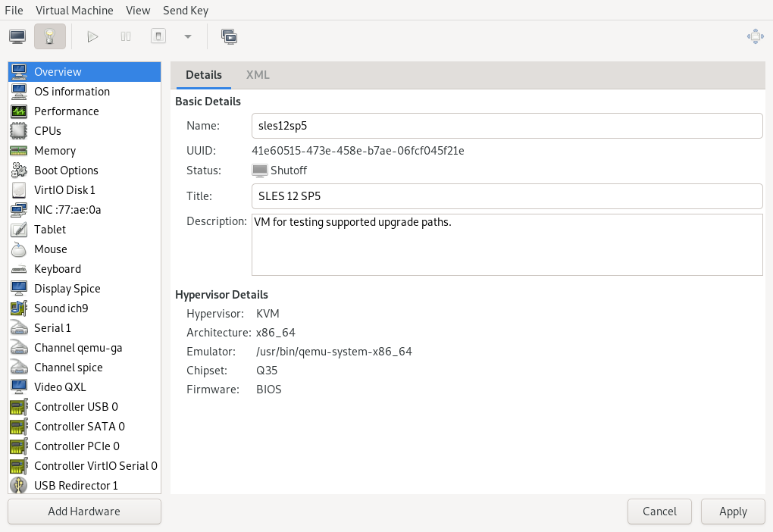Select Memory in the hardware list

pyautogui.click(x=55, y=151)
